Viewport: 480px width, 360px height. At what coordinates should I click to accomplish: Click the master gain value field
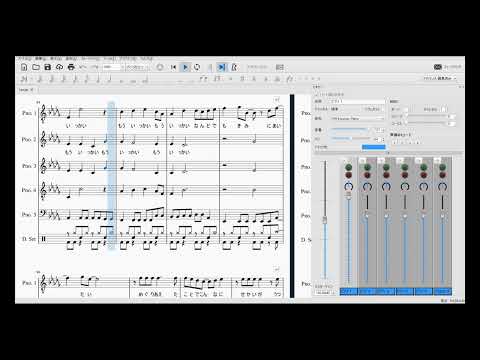(325, 292)
